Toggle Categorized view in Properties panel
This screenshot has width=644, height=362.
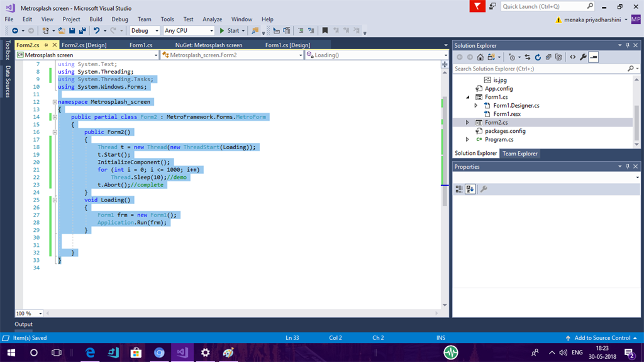(459, 189)
